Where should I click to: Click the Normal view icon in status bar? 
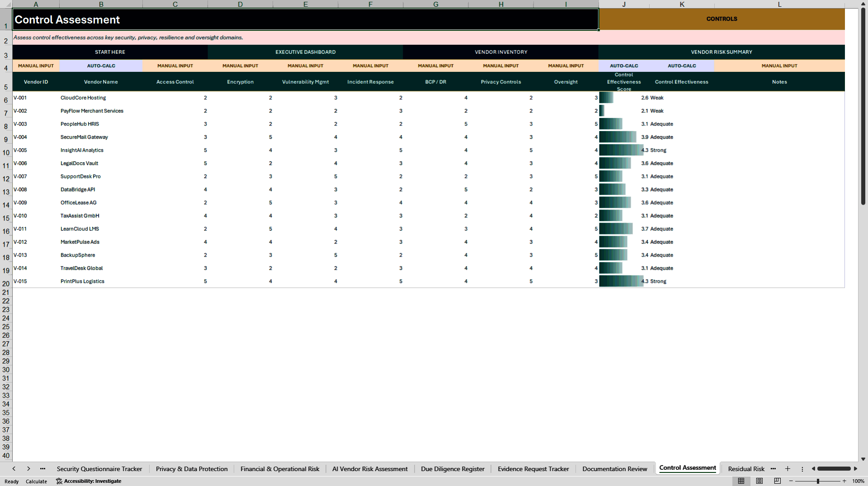click(741, 481)
